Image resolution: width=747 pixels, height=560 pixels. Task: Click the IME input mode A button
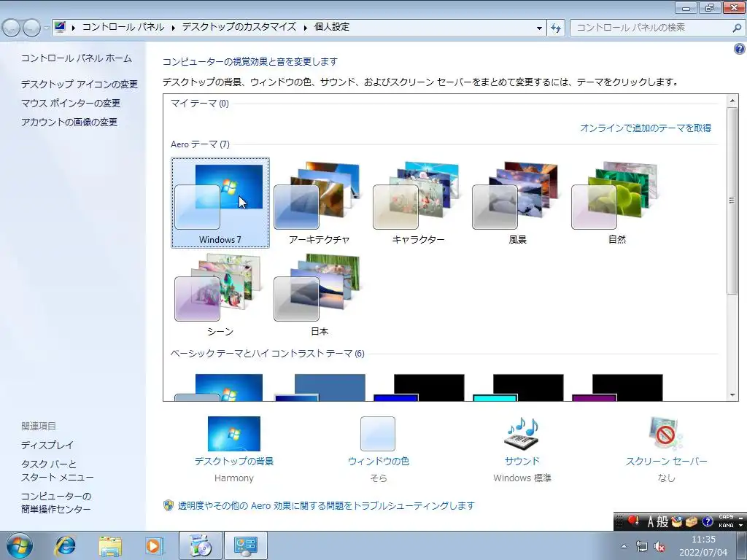pyautogui.click(x=650, y=522)
